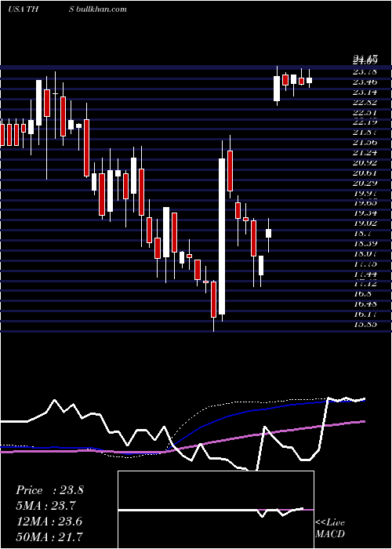Select the 19.34 price axis label
The height and width of the screenshot is (549, 392).
(365, 213)
